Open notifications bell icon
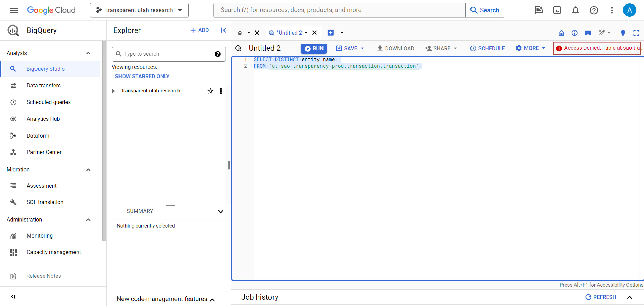 click(575, 10)
